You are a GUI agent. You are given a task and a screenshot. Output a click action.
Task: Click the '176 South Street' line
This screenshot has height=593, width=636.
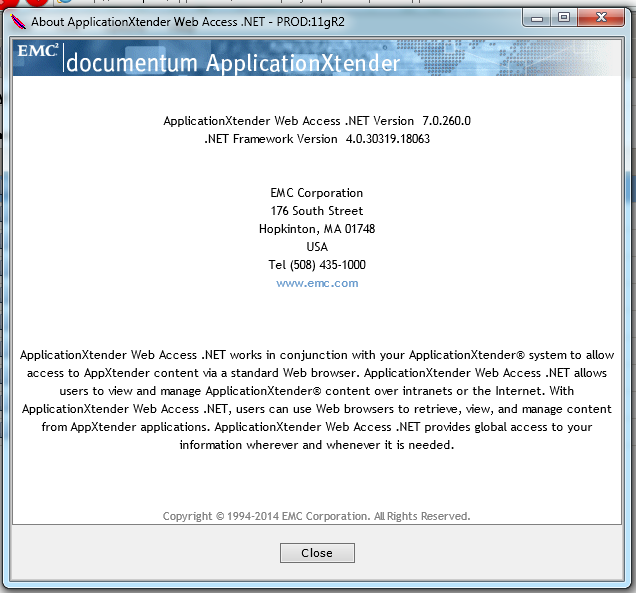pos(317,211)
